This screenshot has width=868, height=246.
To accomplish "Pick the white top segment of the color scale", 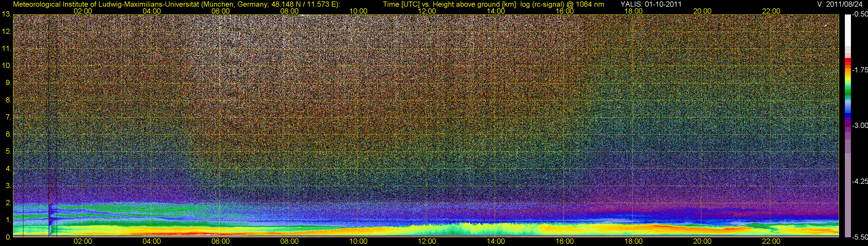I will pyautogui.click(x=847, y=30).
